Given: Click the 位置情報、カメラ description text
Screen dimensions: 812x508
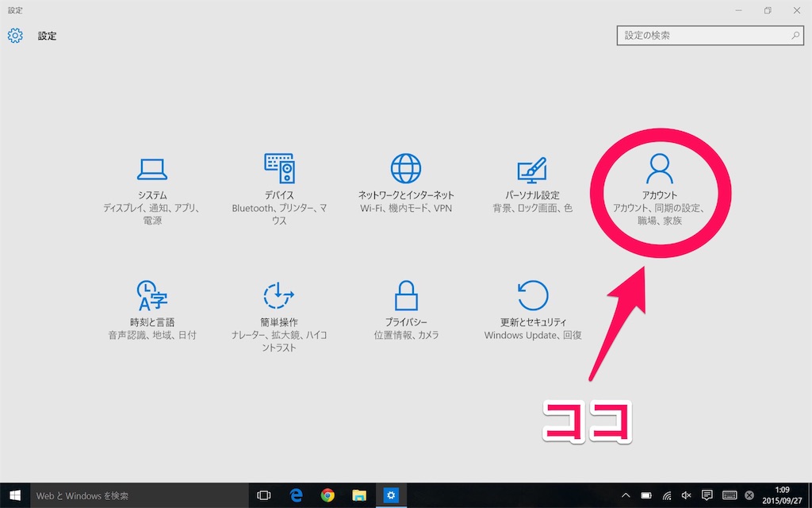Looking at the screenshot, I should click(x=406, y=336).
